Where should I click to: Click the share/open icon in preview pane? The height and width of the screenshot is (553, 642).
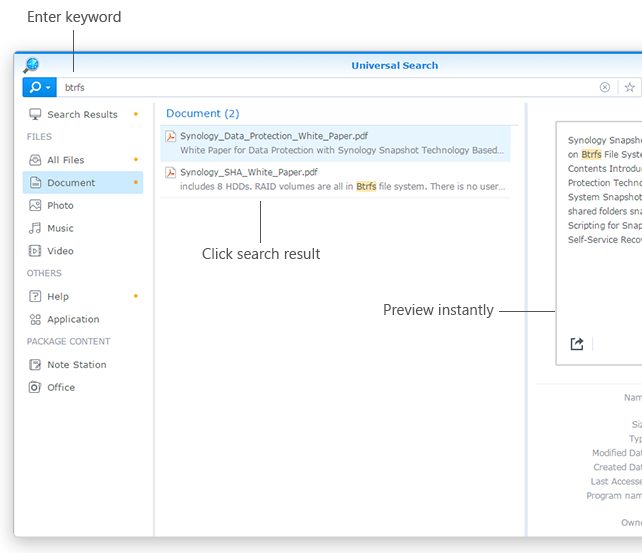tap(577, 344)
